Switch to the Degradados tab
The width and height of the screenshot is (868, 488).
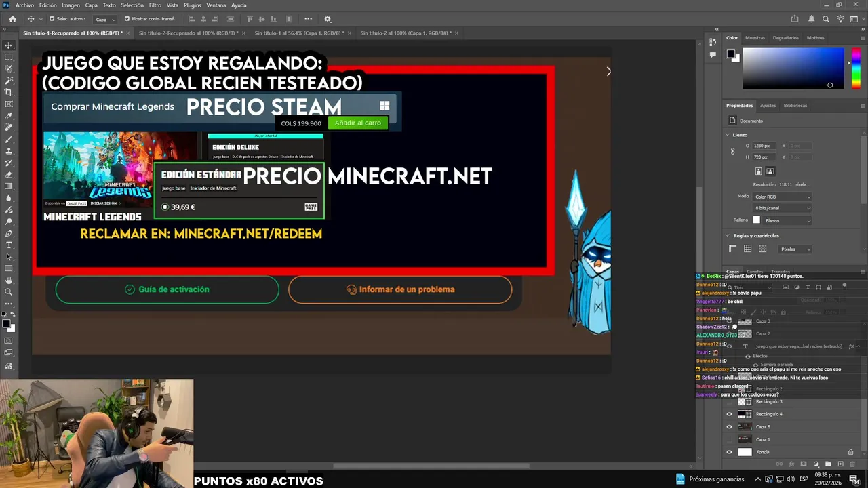785,38
